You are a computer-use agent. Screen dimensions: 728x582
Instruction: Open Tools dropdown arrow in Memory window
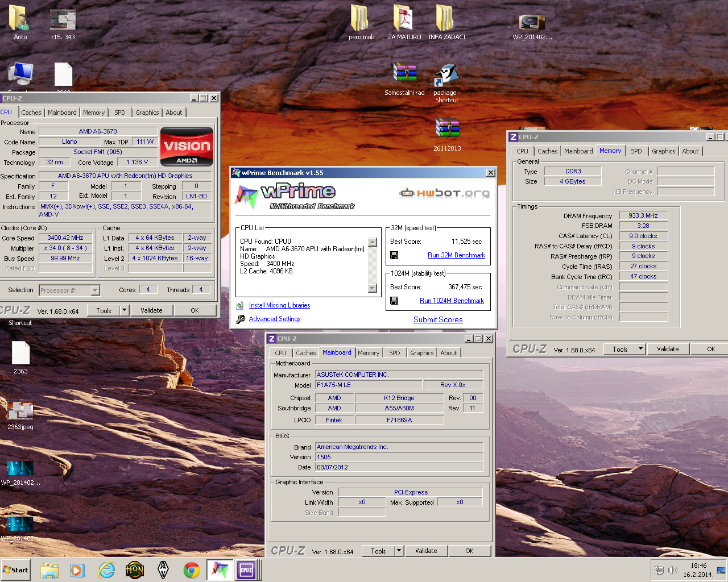[640, 349]
